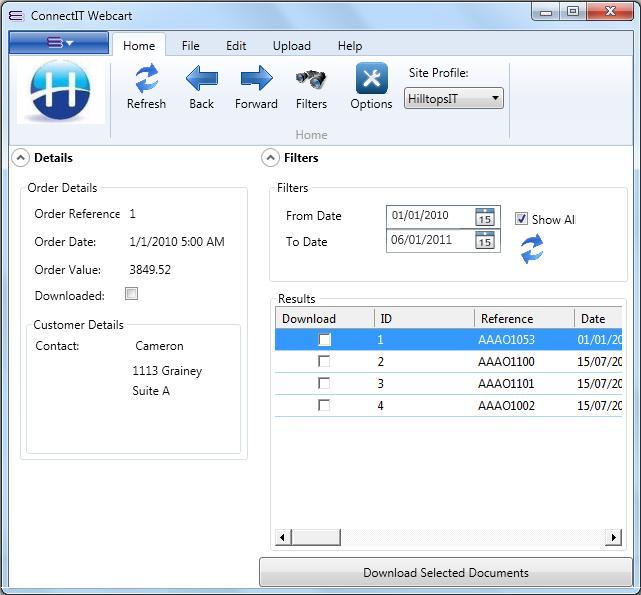
Task: Open the Options tools icon
Action: click(x=371, y=79)
